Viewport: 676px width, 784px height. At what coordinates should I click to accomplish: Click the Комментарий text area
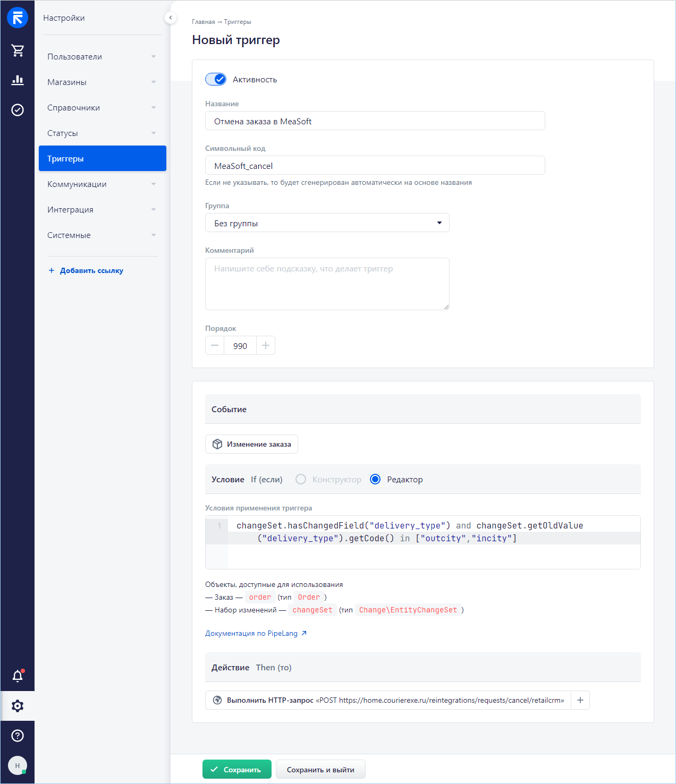click(327, 284)
